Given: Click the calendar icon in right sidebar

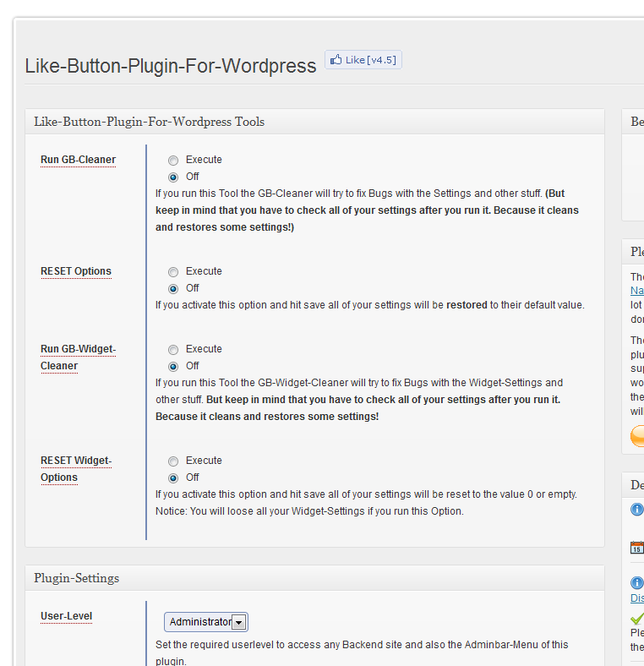Looking at the screenshot, I should tap(637, 547).
